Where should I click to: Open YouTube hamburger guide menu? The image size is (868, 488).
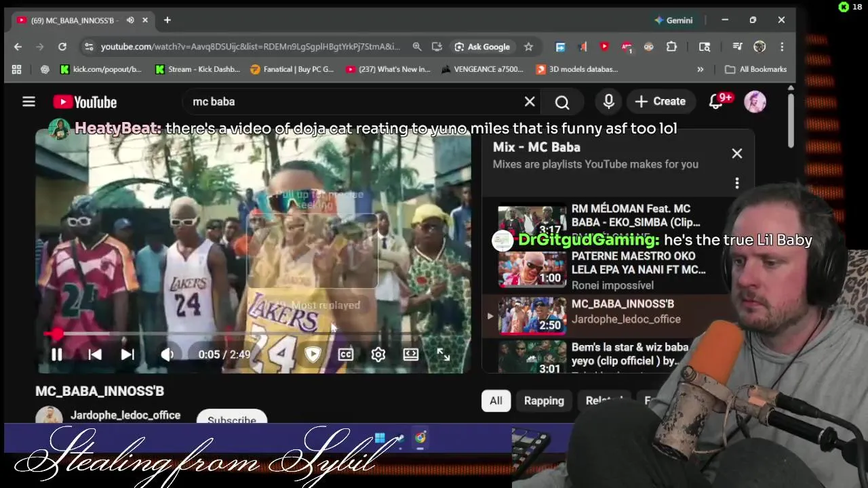[28, 102]
